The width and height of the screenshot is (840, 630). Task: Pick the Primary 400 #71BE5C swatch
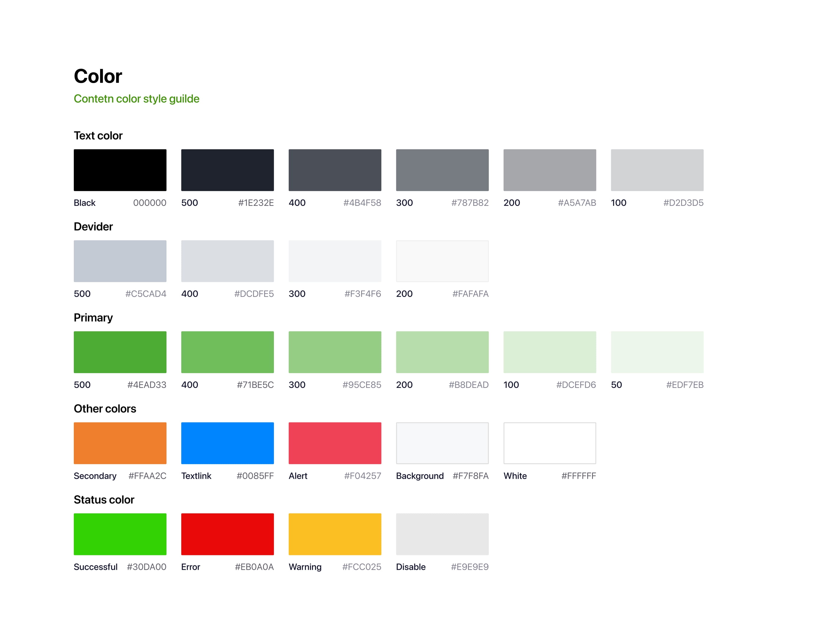click(227, 352)
